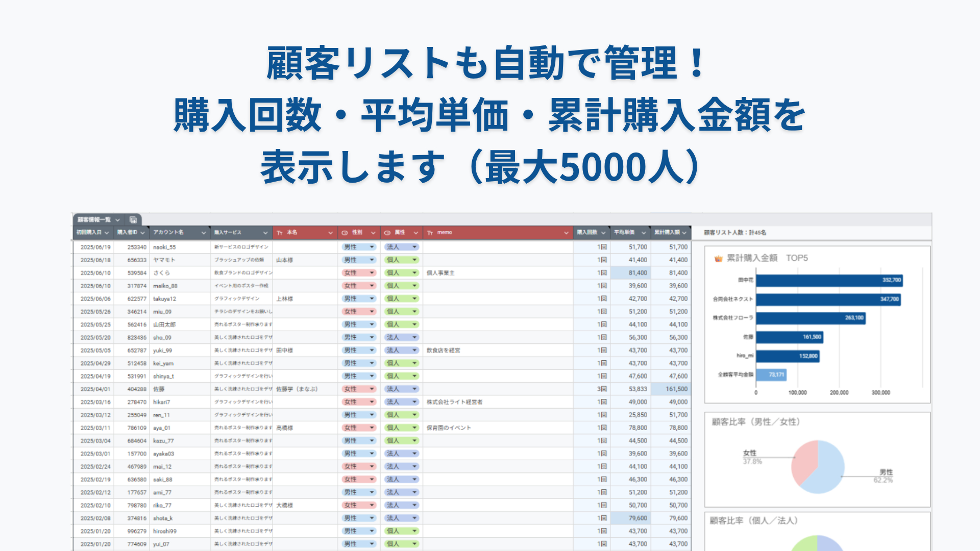Viewport: 980px width, 551px height.
Task: Open the memo column filter arrow
Action: 566,233
